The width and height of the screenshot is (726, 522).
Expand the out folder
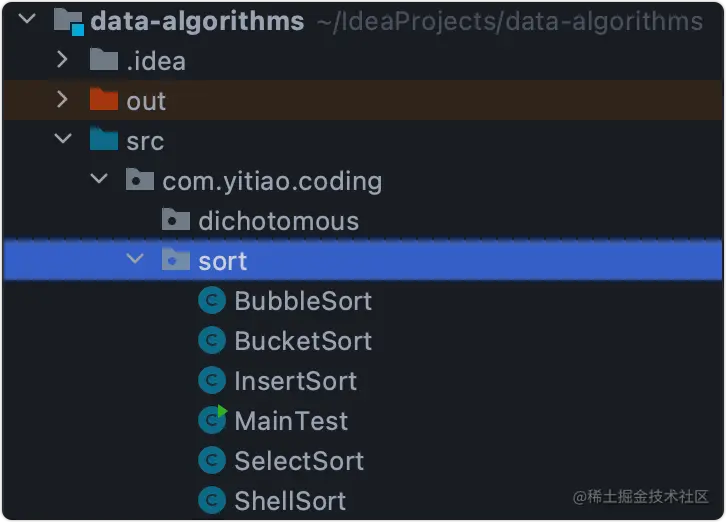coord(63,100)
